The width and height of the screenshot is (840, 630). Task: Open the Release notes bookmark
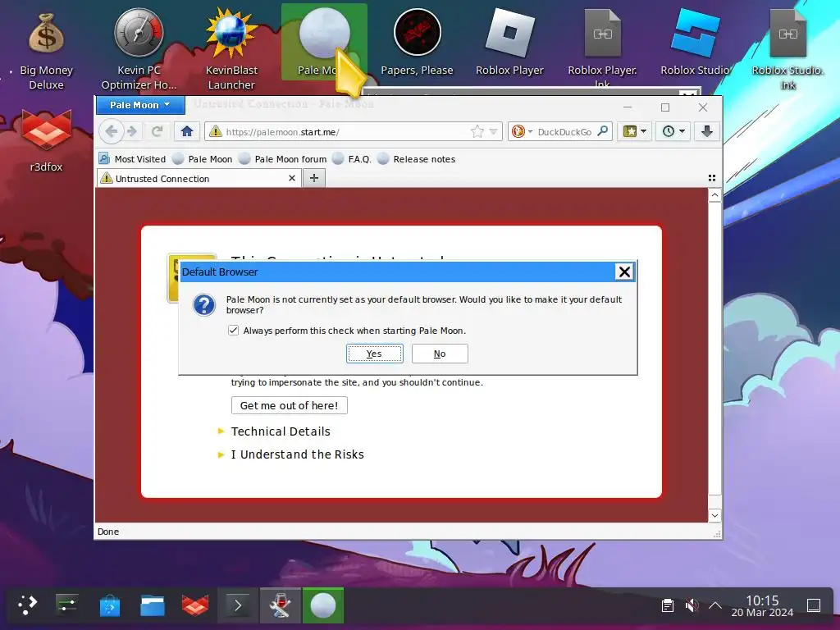tap(416, 158)
